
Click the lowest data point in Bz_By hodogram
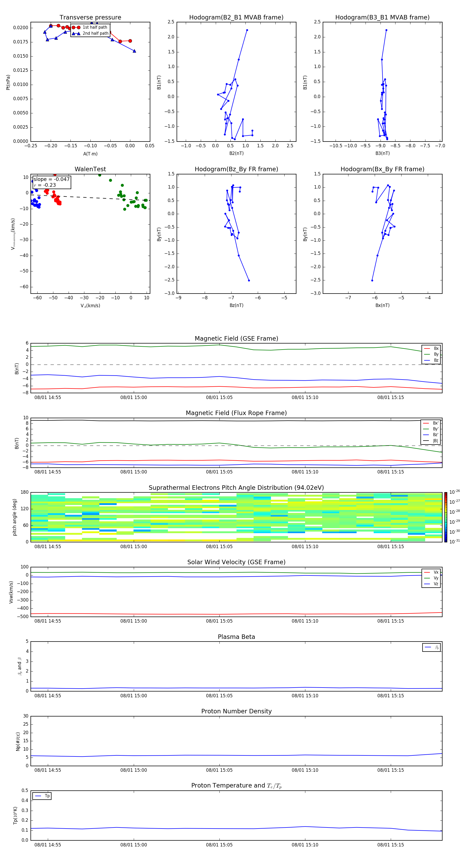[x=249, y=280]
